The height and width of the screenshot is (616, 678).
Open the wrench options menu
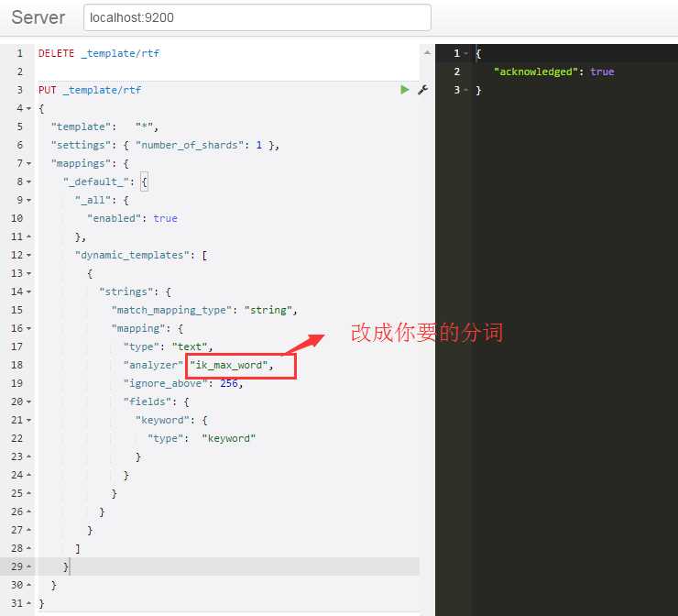[423, 90]
